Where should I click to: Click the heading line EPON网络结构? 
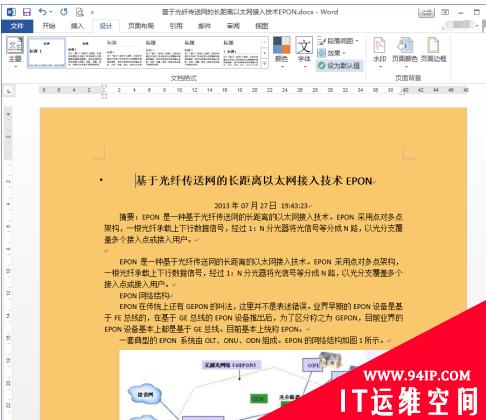pyautogui.click(x=144, y=296)
